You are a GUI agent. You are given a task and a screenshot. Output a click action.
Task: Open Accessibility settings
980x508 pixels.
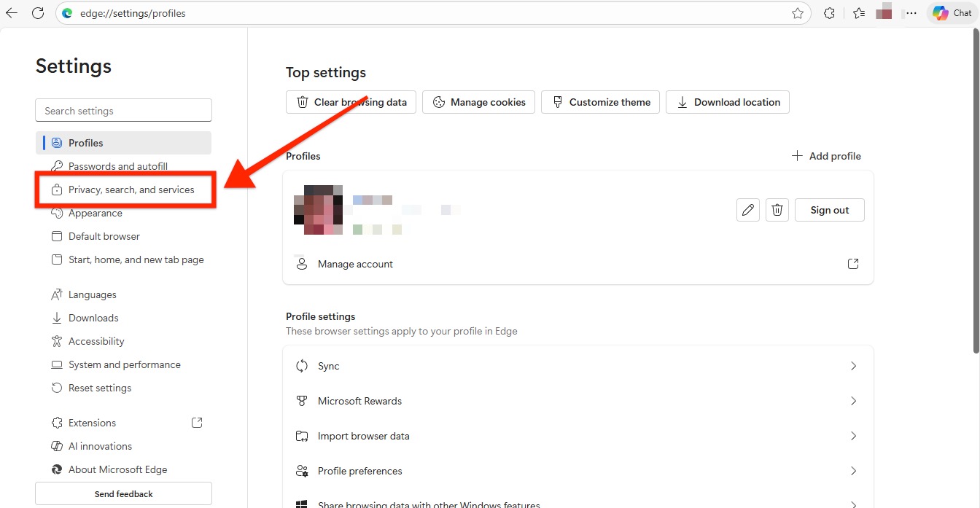(123, 341)
